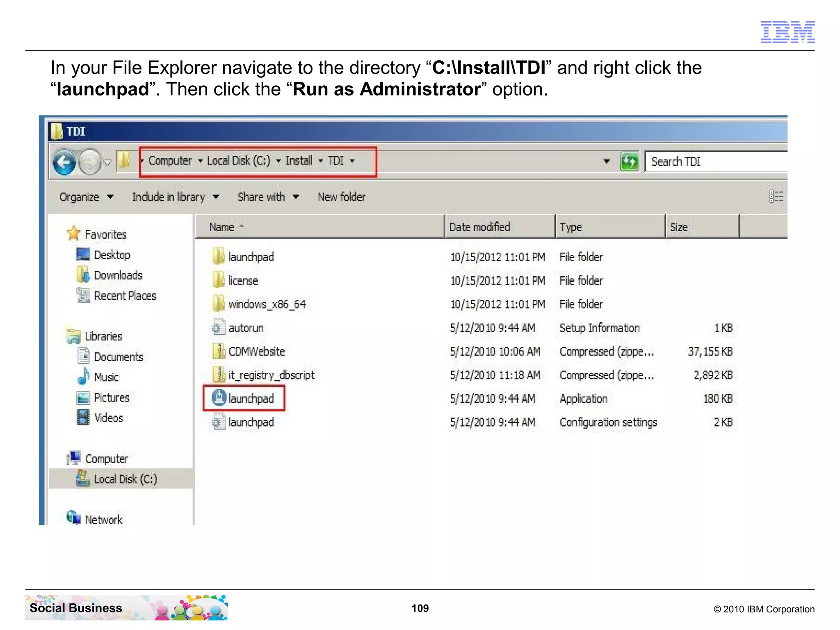Click the folder icon in address bar
This screenshot has height=630, width=840.
point(123,160)
